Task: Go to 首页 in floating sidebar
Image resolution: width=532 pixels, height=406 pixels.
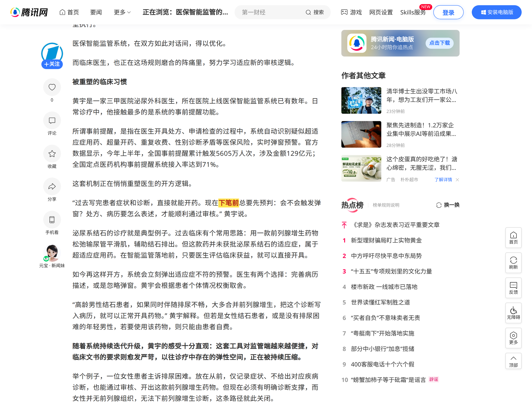Action: [x=513, y=238]
